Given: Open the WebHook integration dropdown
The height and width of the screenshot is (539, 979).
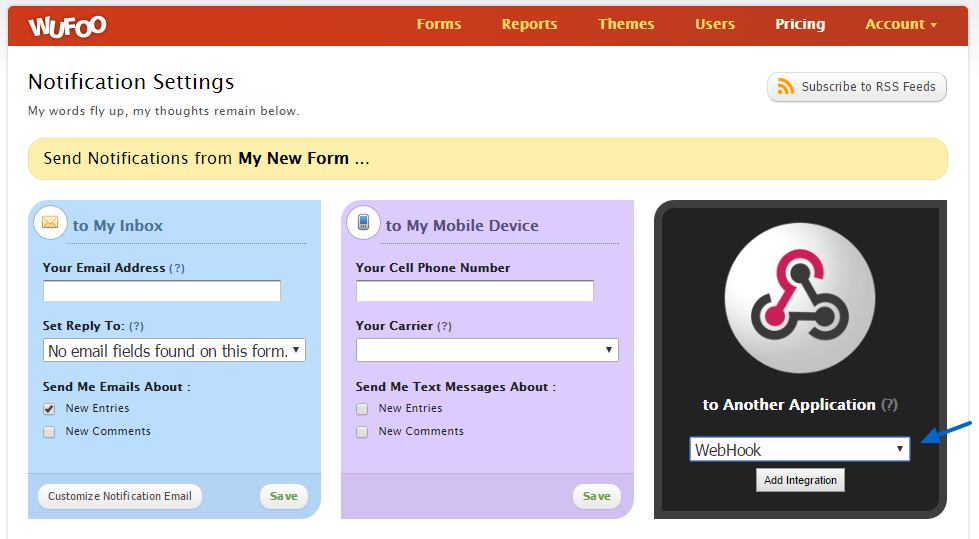Looking at the screenshot, I should 799,450.
